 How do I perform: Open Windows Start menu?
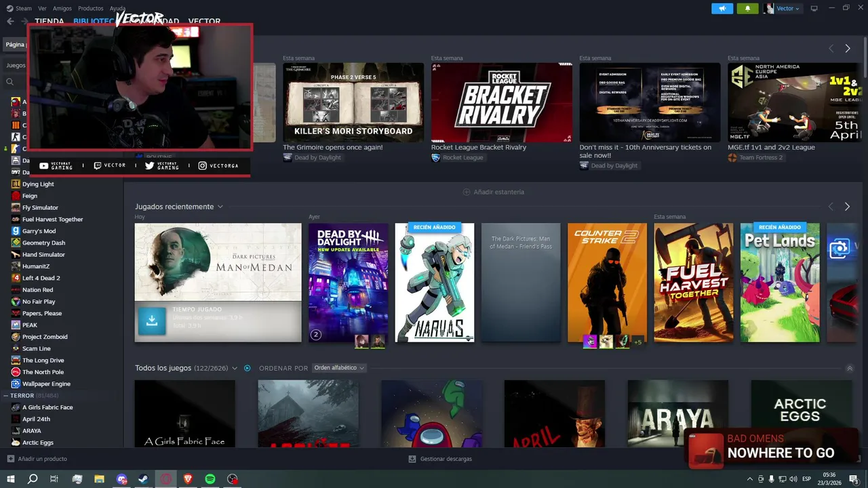10,479
